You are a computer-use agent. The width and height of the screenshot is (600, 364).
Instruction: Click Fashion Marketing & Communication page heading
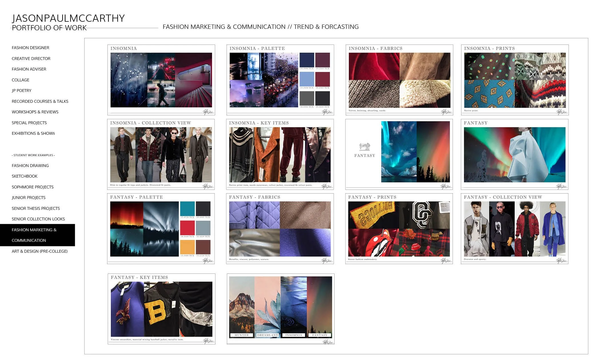[261, 27]
